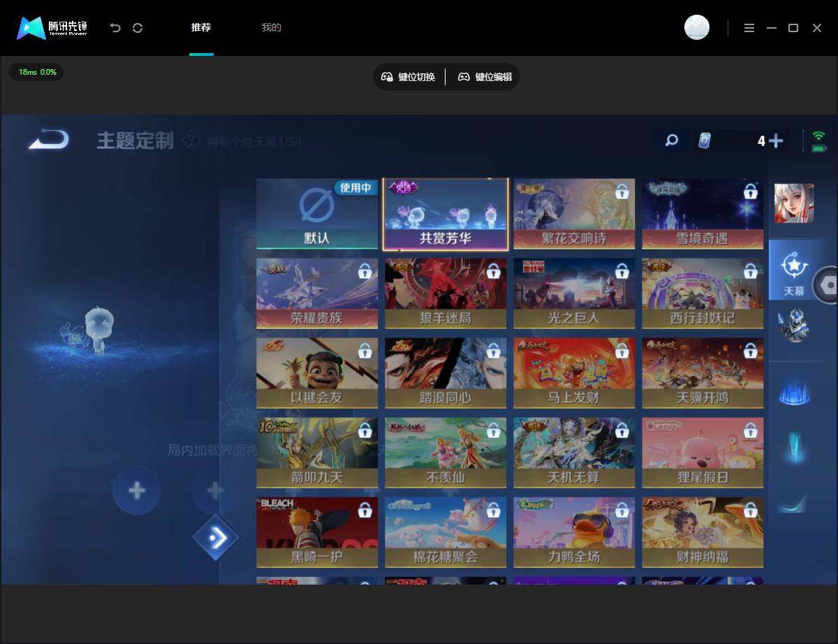Click the lock icon on 荣耀贵族

point(365,271)
